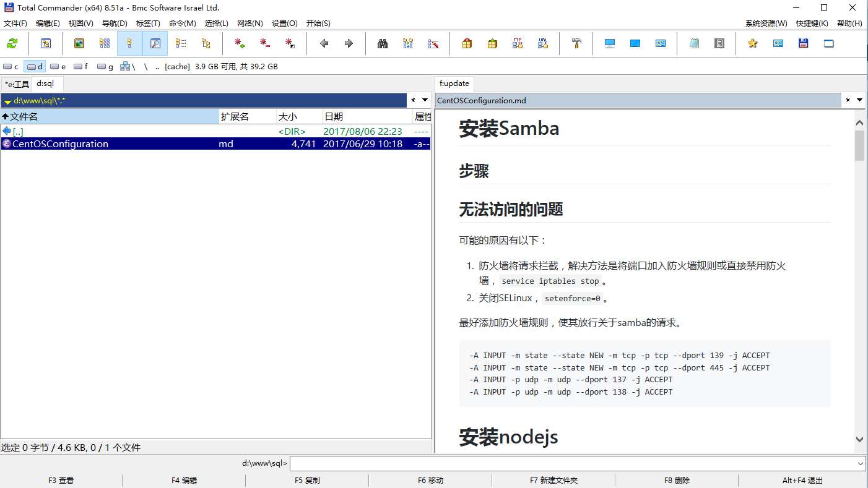The image size is (868, 488).
Task: Toggle the quick view magnifier toolbar icon
Action: (x=155, y=43)
